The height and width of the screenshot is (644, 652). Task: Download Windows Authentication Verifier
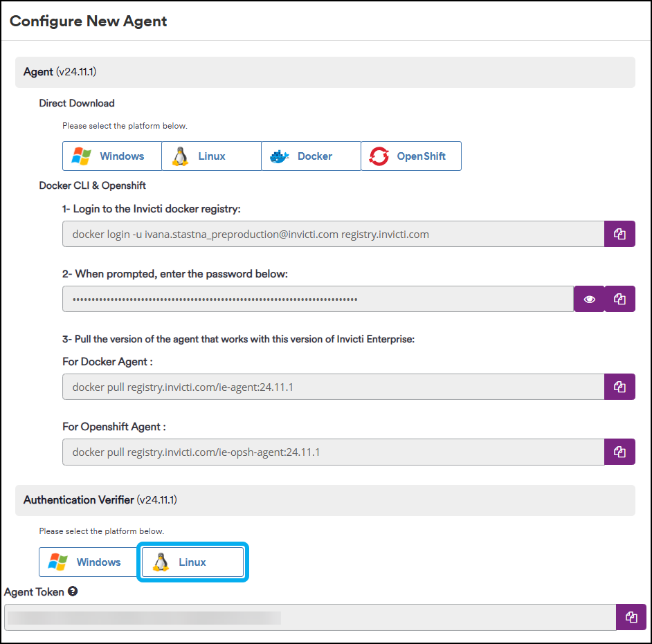pos(89,562)
